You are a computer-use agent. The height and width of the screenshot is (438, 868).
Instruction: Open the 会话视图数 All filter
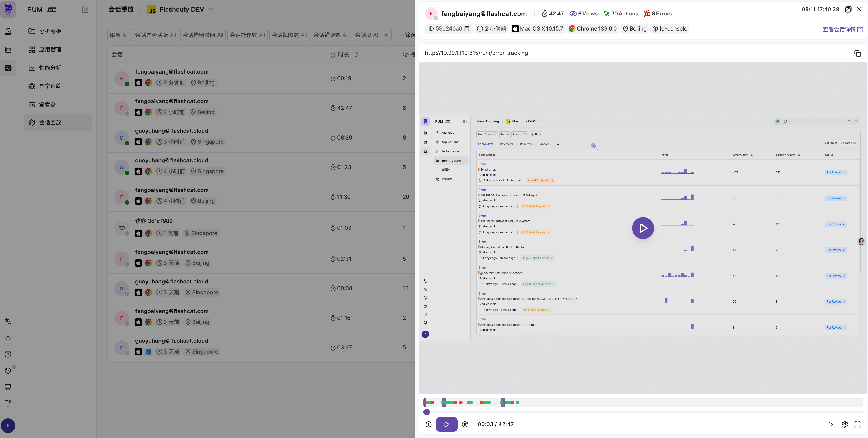(289, 35)
